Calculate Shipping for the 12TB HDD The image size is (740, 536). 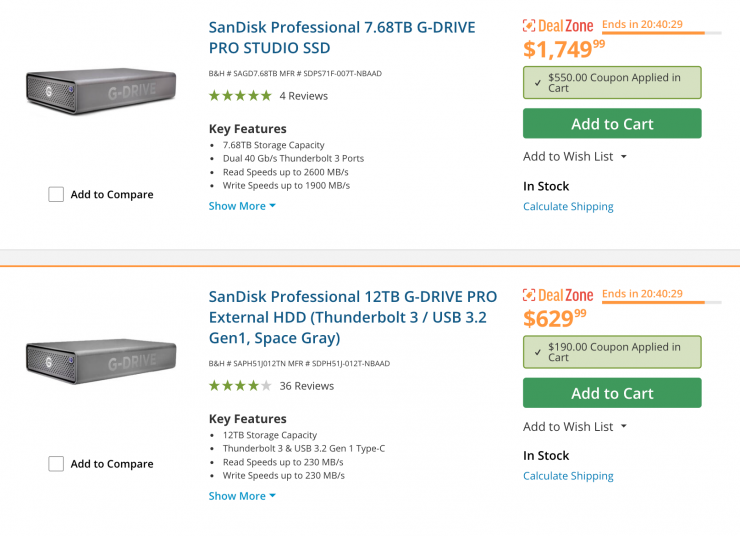point(568,476)
